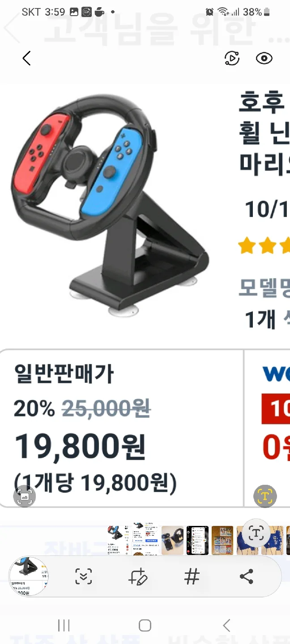Select the game cases shelf thumbnail

(x=222, y=541)
